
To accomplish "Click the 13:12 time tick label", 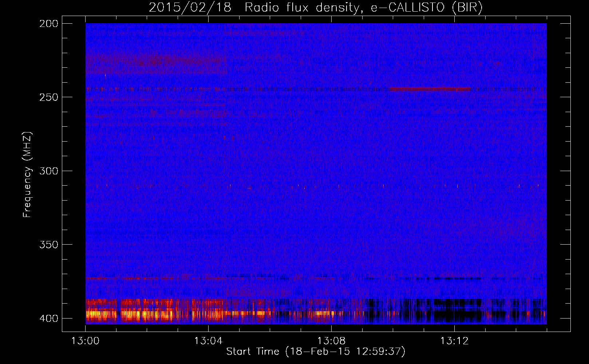I will tap(454, 341).
